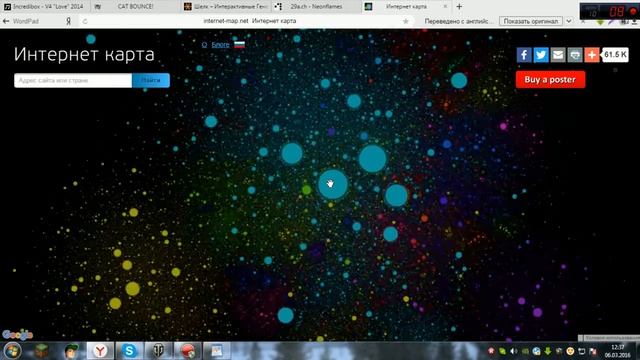The image size is (640, 360).
Task: Switch to the 29a.ch Neonflames tab
Action: click(316, 7)
